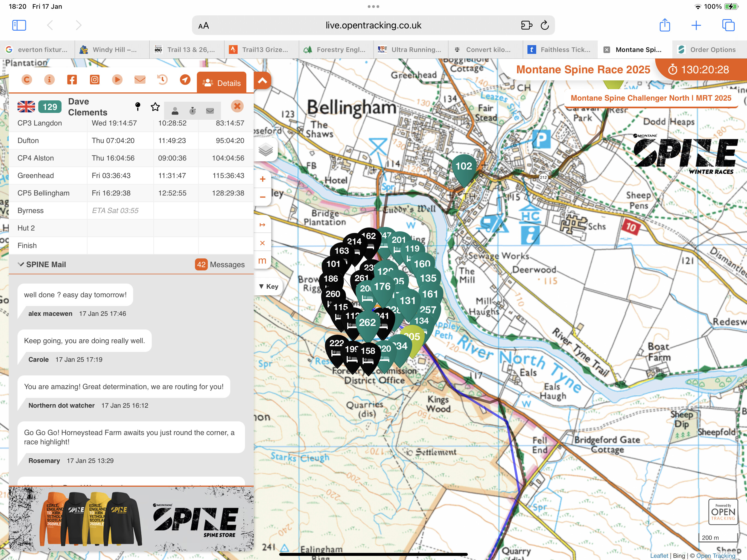747x560 pixels.
Task: Click the Greenhead checkpoint row
Action: [x=131, y=175]
